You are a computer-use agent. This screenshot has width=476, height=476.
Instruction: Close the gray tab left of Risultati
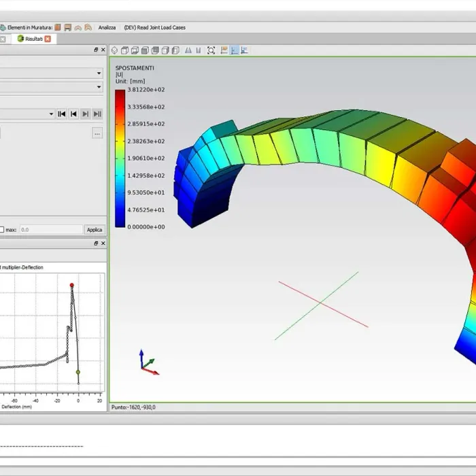tap(3, 39)
